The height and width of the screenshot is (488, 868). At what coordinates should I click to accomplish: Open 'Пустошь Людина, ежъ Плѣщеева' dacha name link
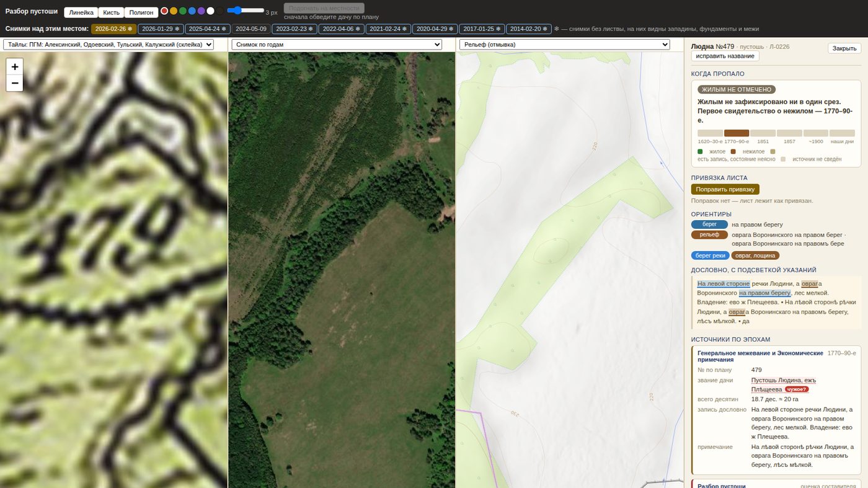[x=783, y=384]
